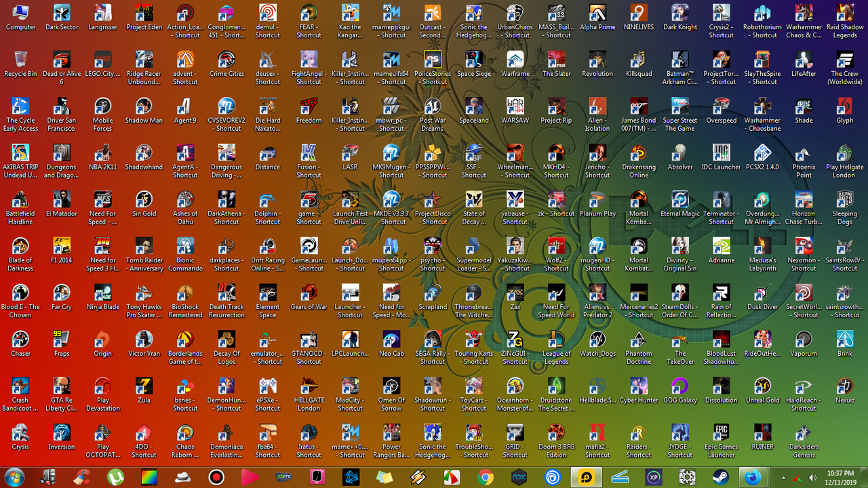
Task: Click the Dissolution icon
Action: [721, 391]
